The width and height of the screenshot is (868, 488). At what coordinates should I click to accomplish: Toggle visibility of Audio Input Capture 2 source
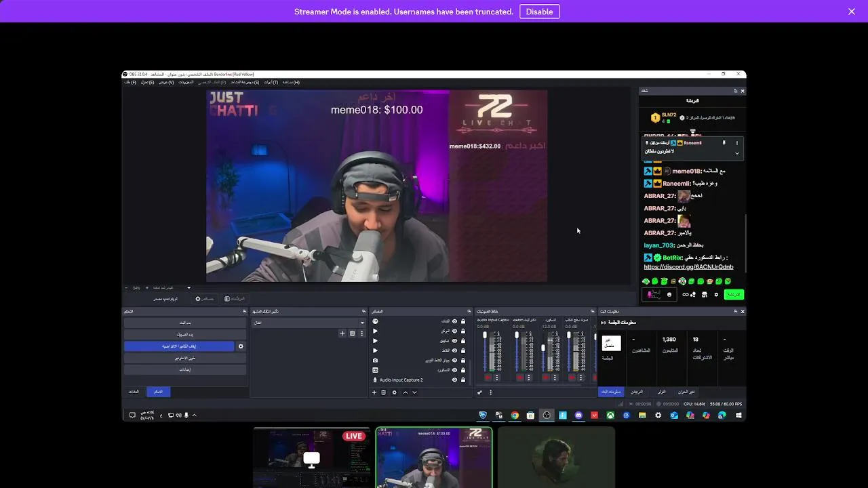(454, 380)
